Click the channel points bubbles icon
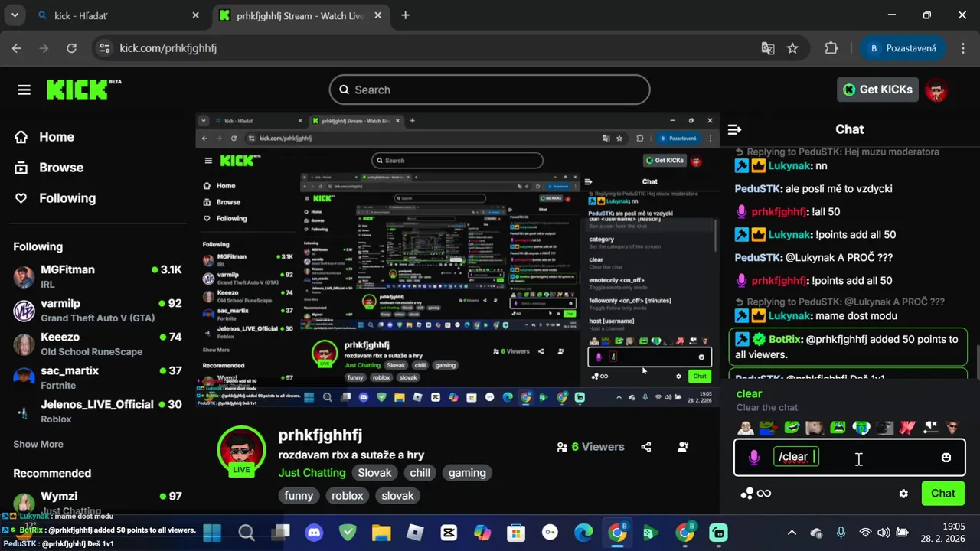Viewport: 980px width, 551px height. point(747,494)
